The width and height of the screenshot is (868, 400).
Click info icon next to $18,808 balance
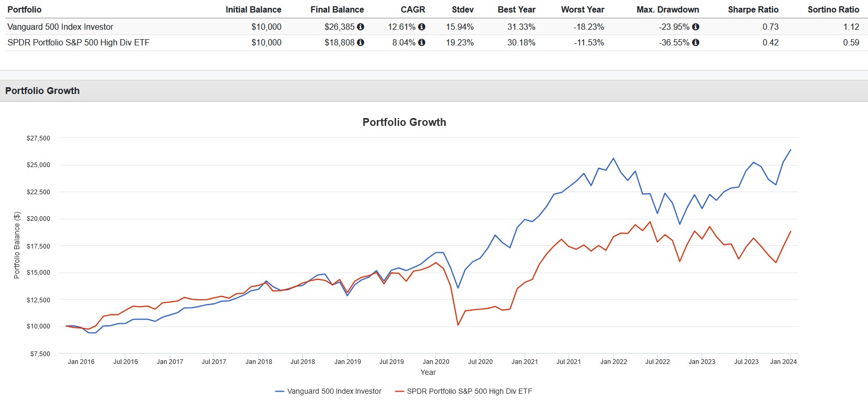[361, 42]
